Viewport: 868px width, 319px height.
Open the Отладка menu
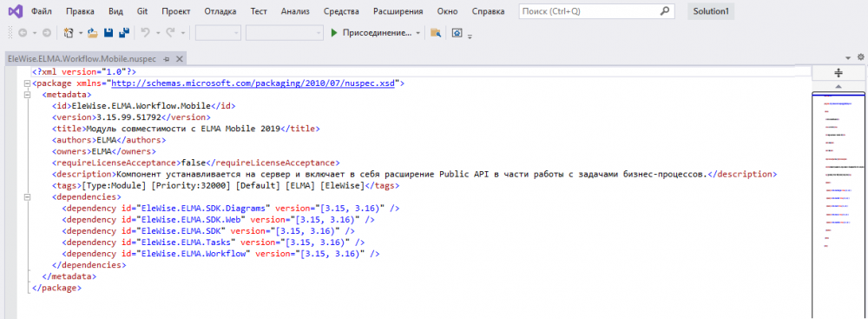(x=220, y=11)
